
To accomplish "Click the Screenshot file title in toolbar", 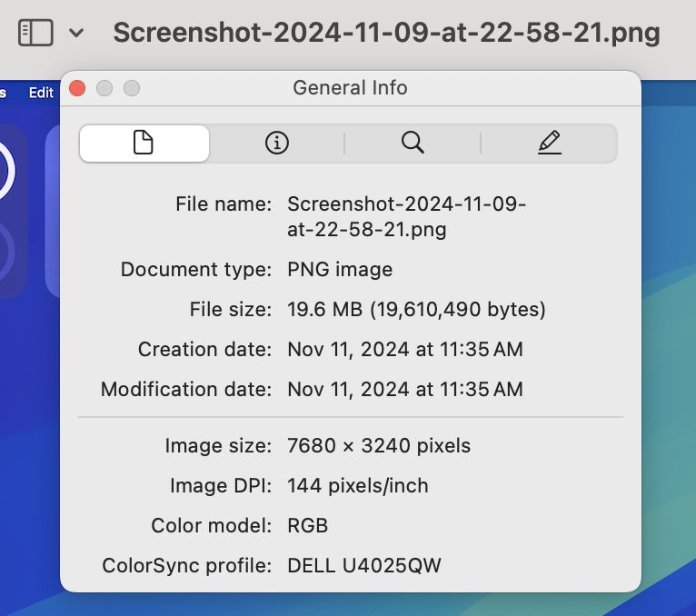I will coord(386,34).
